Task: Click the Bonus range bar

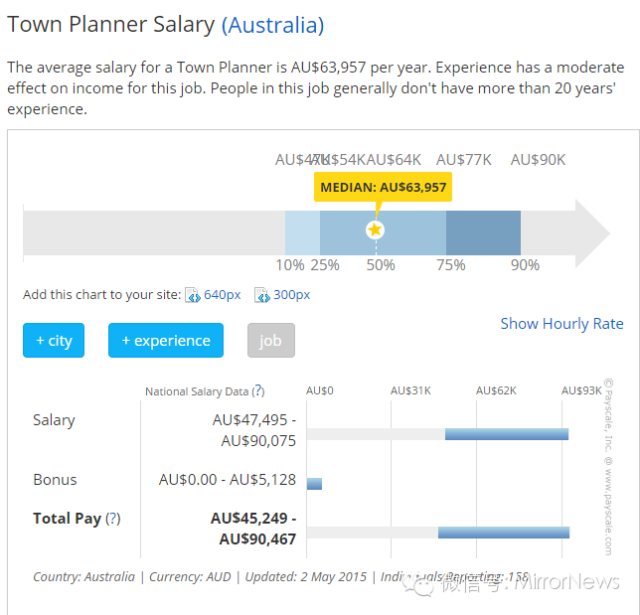Action: 314,484
